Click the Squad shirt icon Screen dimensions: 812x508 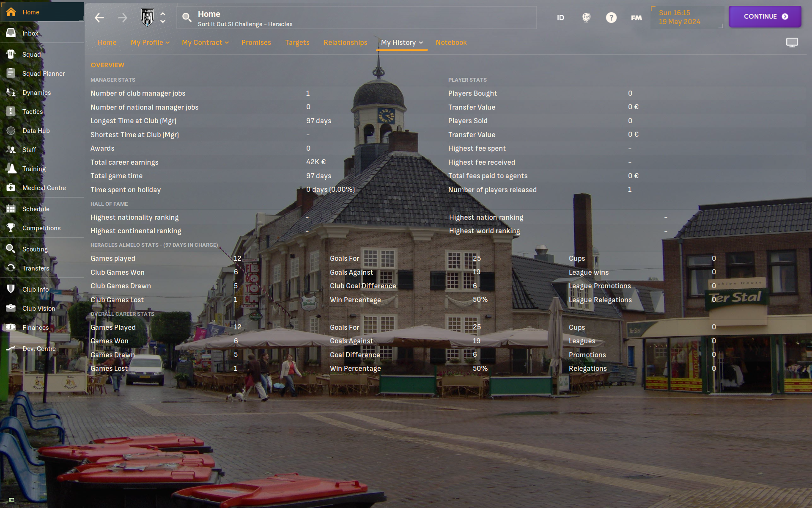pyautogui.click(x=11, y=54)
